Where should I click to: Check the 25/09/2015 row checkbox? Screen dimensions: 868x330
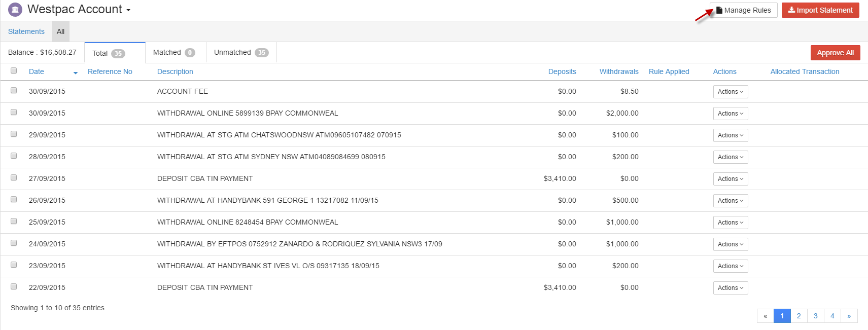point(14,222)
